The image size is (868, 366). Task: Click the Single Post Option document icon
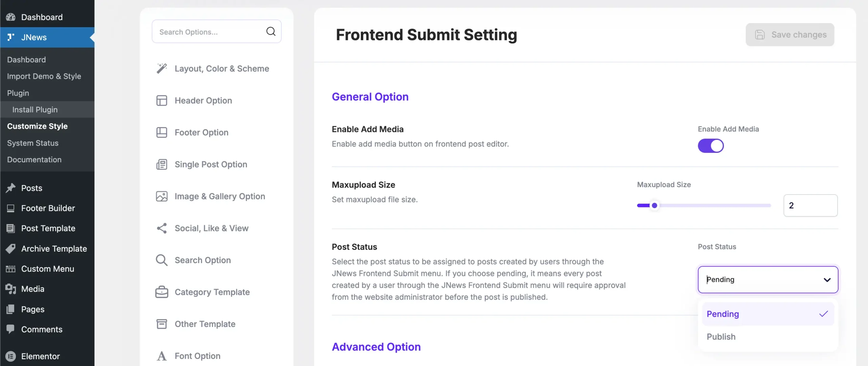coord(162,164)
